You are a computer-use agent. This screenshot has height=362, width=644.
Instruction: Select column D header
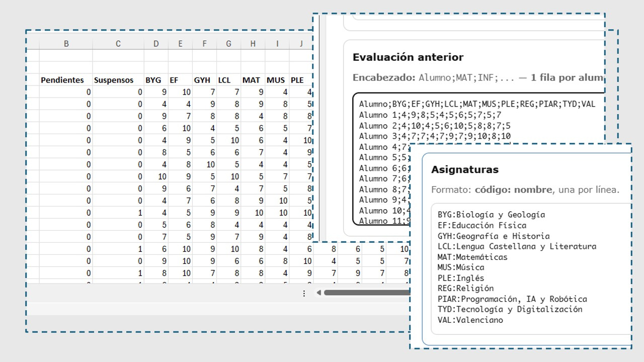point(156,44)
